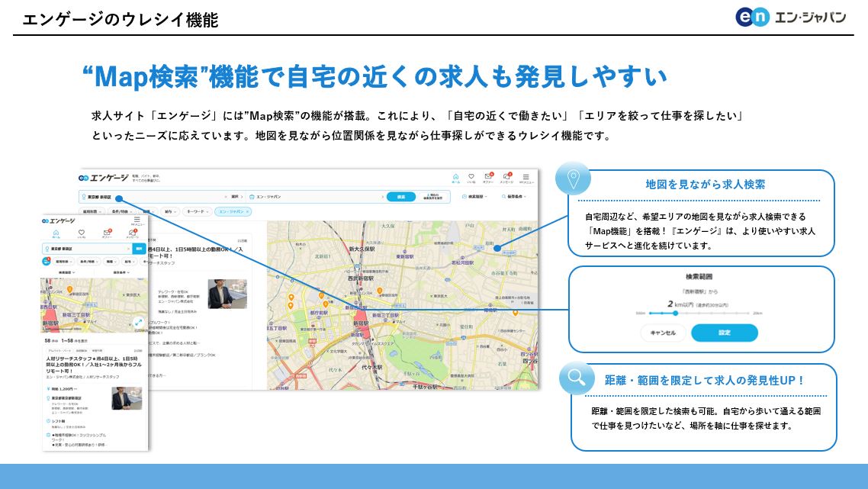Screen dimensions: 868x489
Task: Click the en エン・ジャパン logo at top right
Action: [x=790, y=18]
